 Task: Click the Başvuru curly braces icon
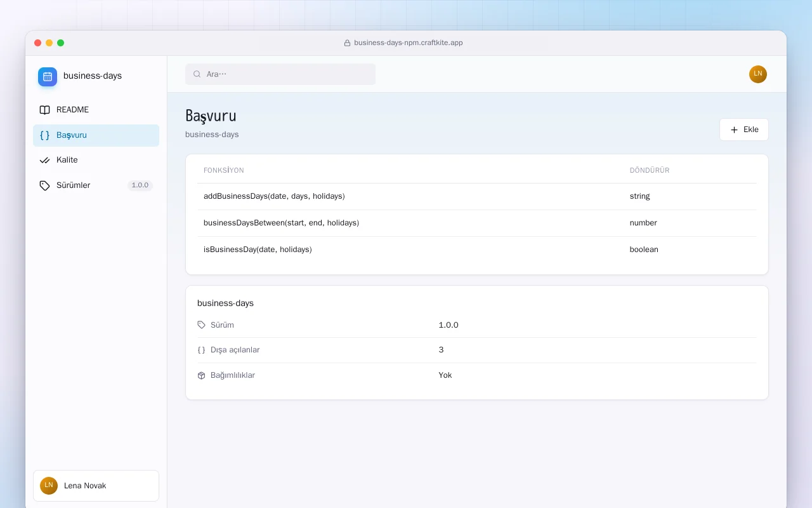coord(44,135)
